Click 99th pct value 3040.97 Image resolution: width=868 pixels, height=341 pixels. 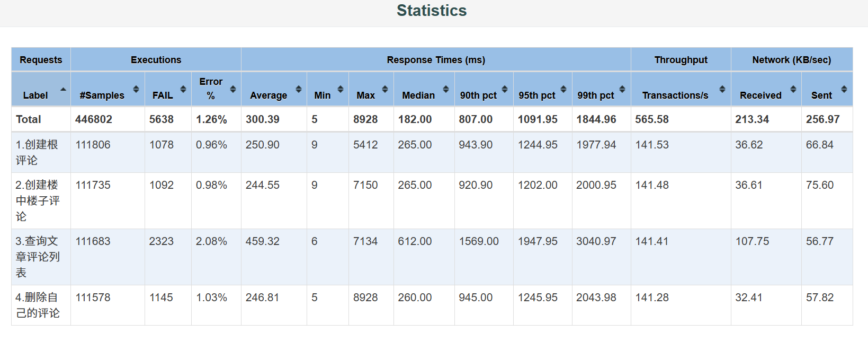point(596,241)
